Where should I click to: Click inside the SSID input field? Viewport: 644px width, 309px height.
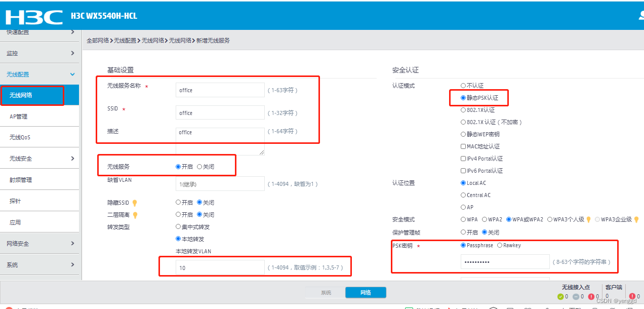tap(220, 112)
